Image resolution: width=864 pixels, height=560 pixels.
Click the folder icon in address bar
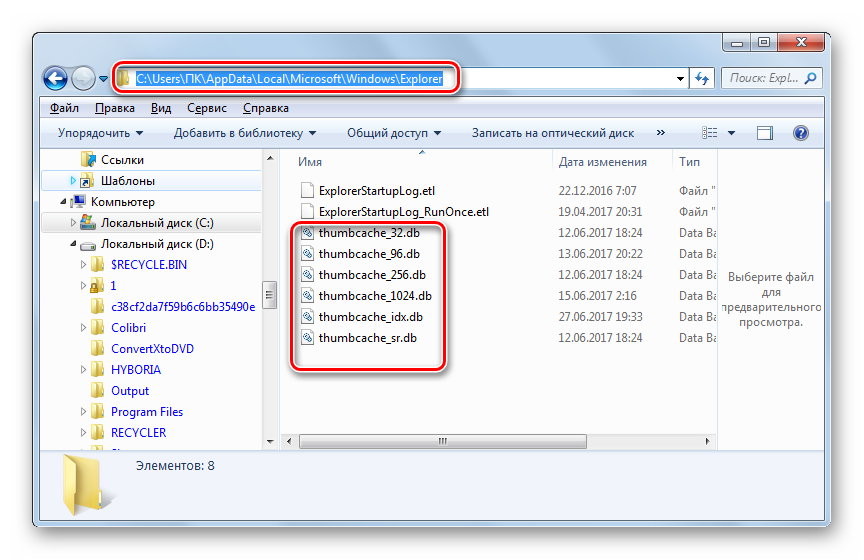tap(124, 78)
